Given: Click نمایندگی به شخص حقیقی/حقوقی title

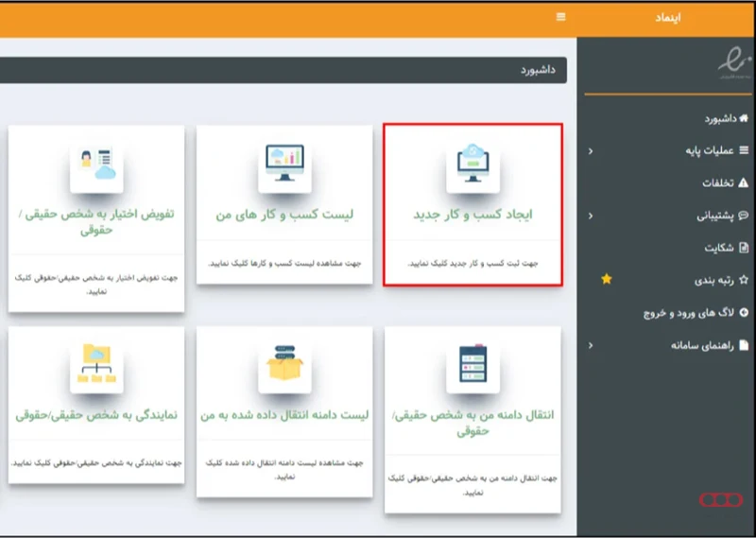Looking at the screenshot, I should point(96,415).
